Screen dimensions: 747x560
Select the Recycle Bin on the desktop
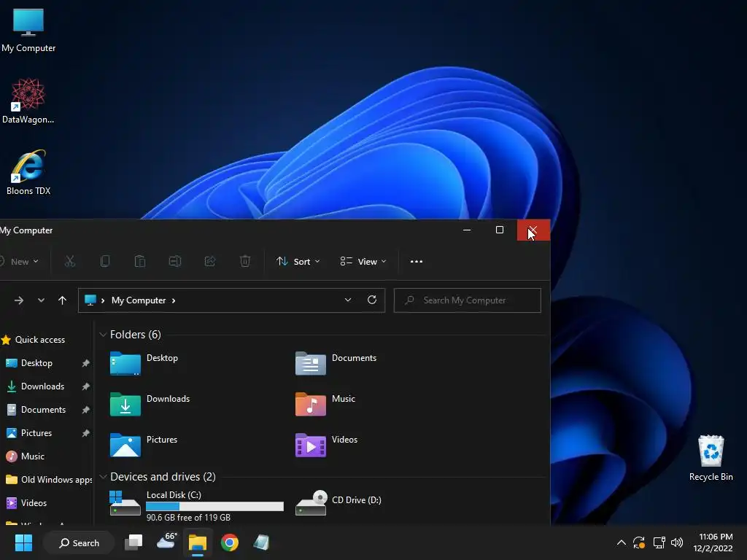tap(711, 458)
